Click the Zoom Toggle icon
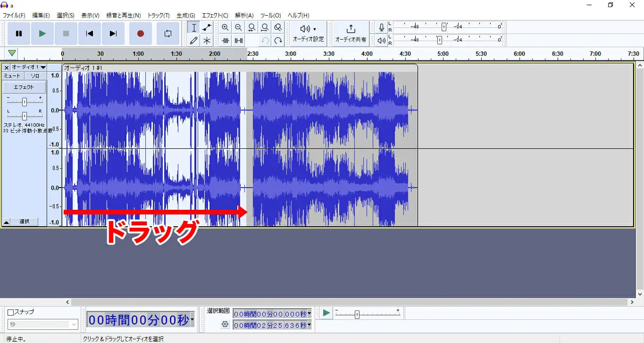 278,28
